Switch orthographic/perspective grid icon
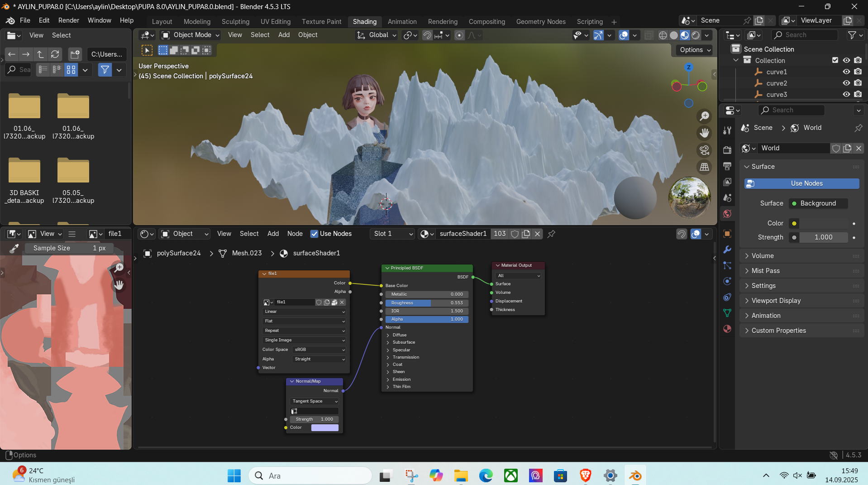This screenshot has width=868, height=485. coord(704,167)
